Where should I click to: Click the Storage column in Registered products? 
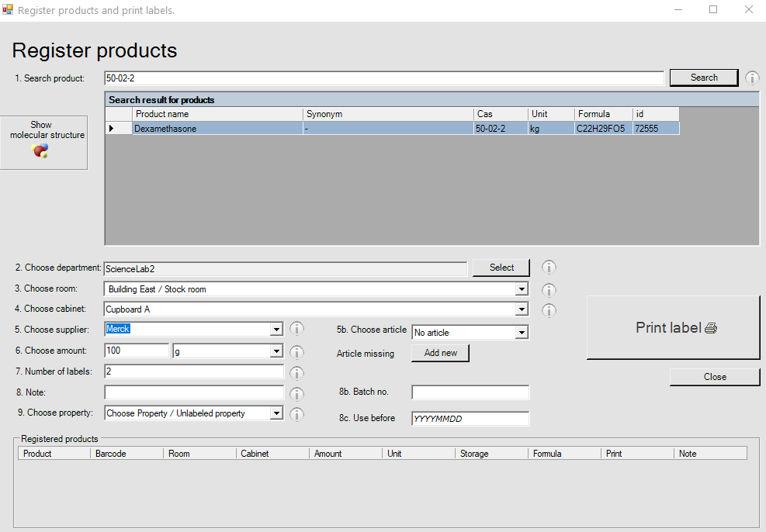point(491,454)
